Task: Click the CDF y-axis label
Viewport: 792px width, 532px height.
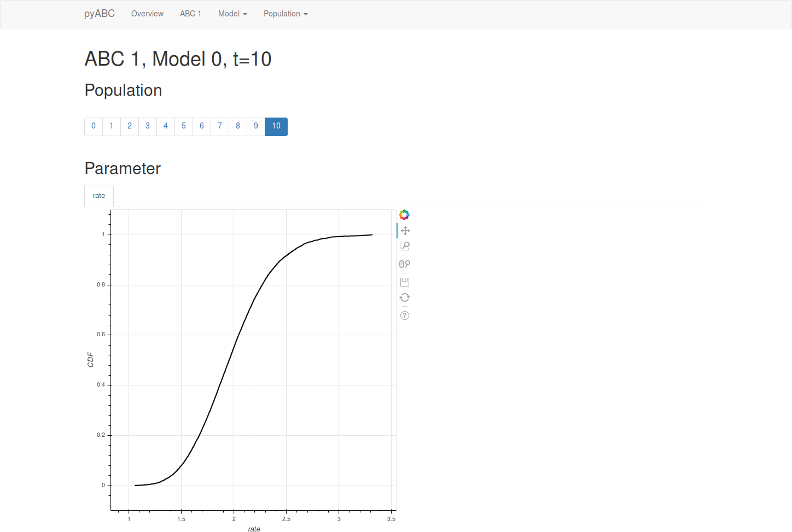Action: coord(91,360)
